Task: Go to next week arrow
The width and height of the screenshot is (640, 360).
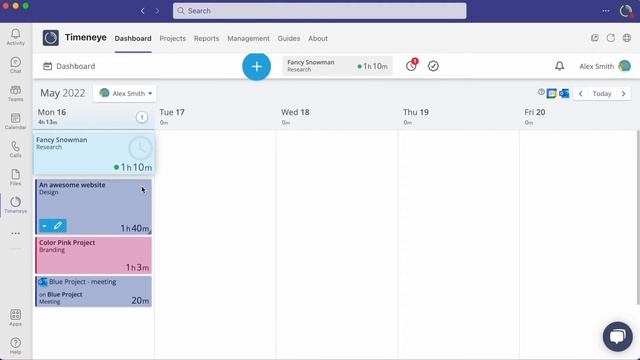Action: 623,93
